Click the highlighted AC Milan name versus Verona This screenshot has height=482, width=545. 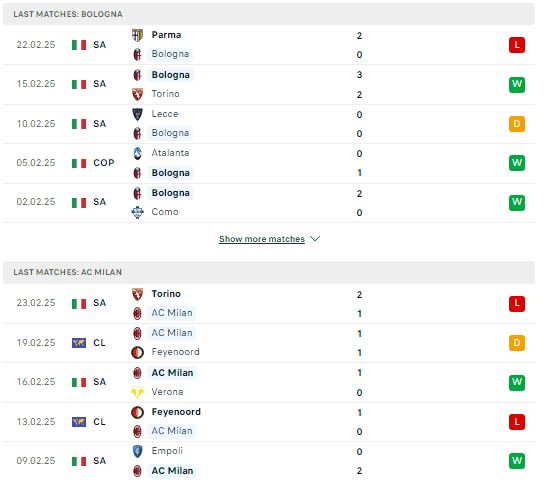172,373
